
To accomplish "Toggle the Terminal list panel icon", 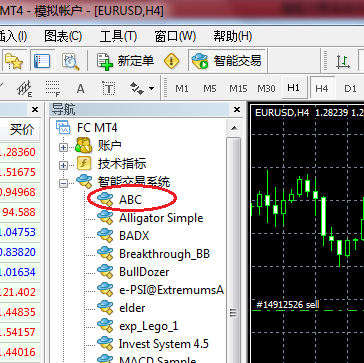I will pos(42,61).
